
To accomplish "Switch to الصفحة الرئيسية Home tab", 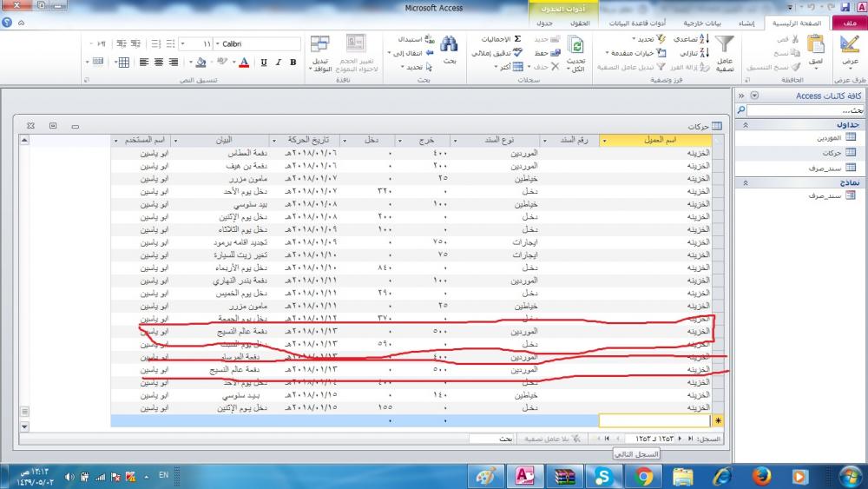I will click(797, 23).
